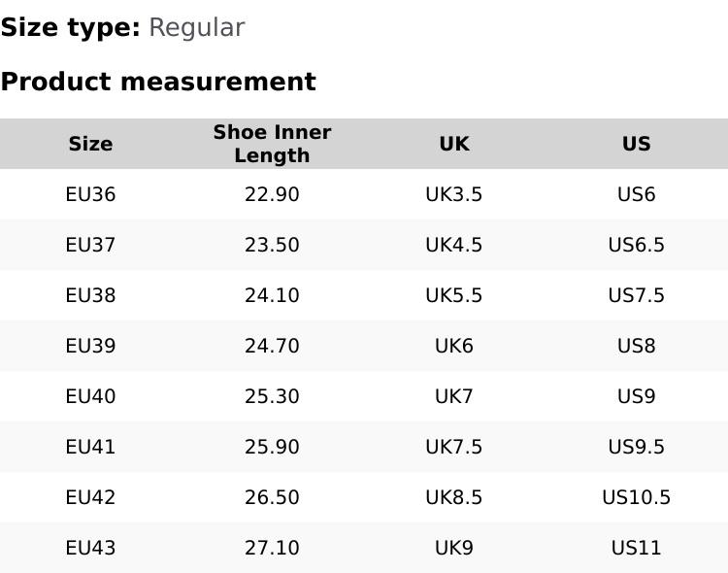Click the UK8.5 cell
Image resolution: width=728 pixels, height=573 pixels.
point(453,497)
